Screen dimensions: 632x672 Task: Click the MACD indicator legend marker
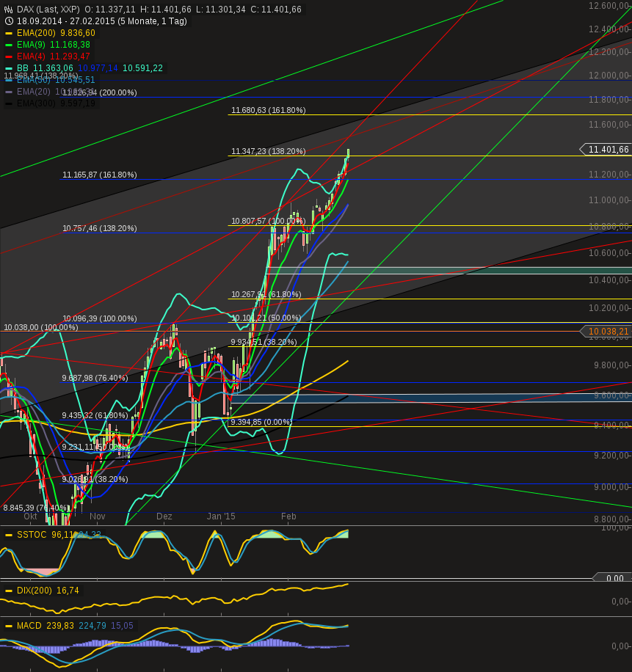click(9, 627)
